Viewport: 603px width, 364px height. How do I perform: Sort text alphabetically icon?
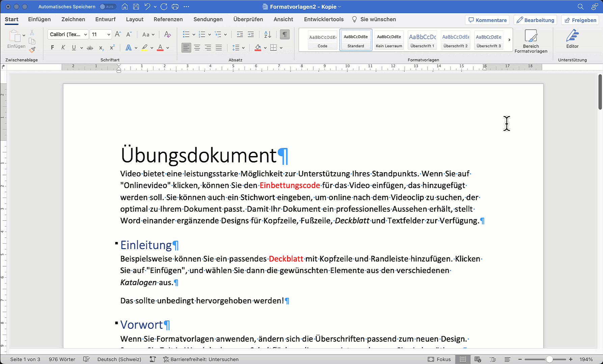click(268, 34)
